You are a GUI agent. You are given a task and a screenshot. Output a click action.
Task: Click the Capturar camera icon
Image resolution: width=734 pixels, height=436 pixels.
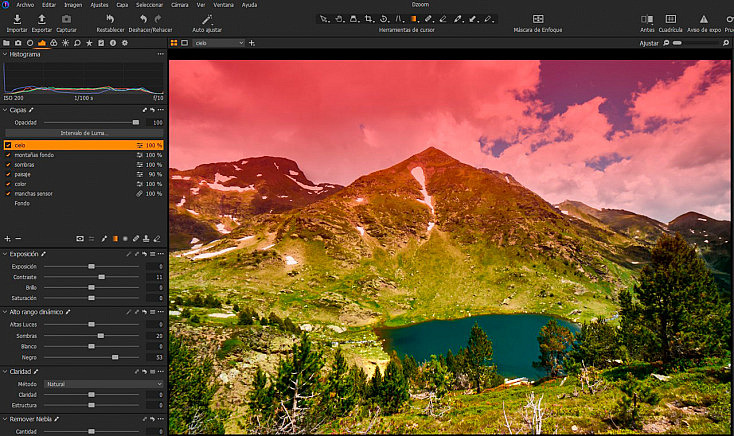(x=66, y=19)
